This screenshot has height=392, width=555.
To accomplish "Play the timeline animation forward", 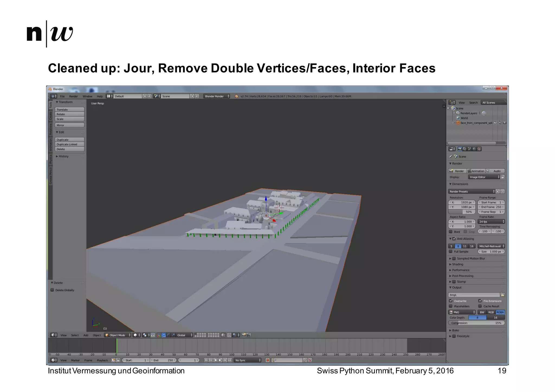I will pos(220,360).
